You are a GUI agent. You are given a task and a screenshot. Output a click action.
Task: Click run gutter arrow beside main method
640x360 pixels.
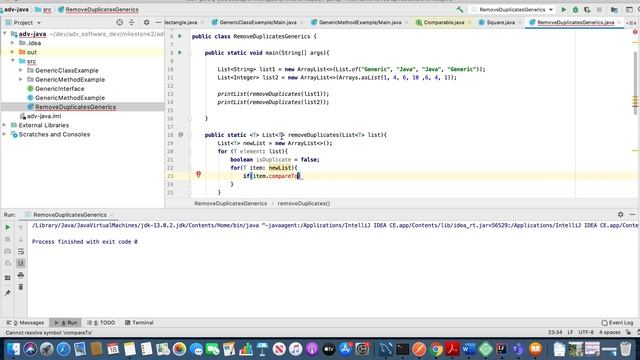point(180,53)
